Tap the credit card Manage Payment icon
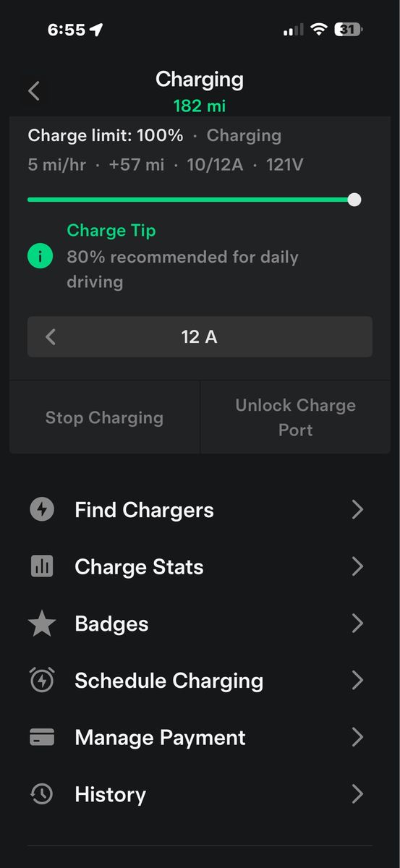This screenshot has width=400, height=868. pos(42,737)
